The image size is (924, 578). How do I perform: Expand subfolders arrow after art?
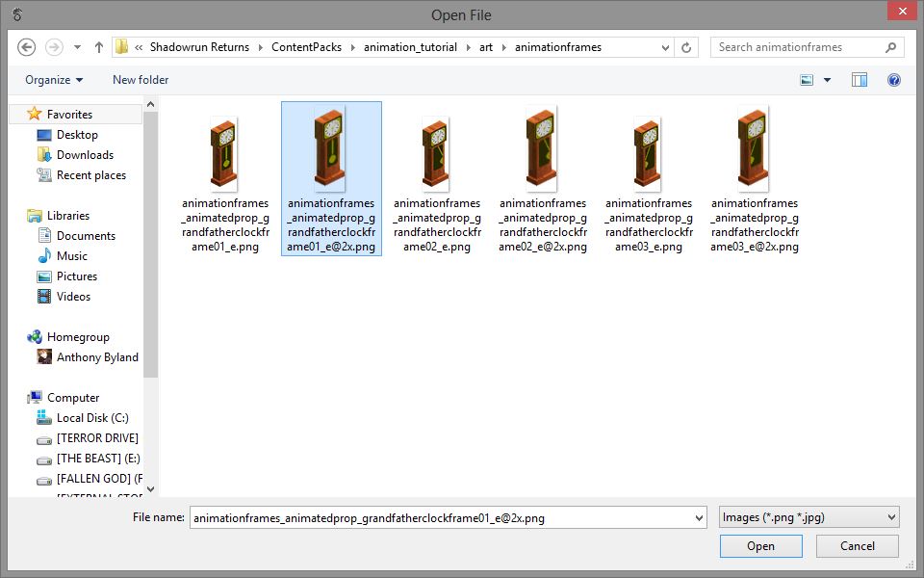click(503, 47)
